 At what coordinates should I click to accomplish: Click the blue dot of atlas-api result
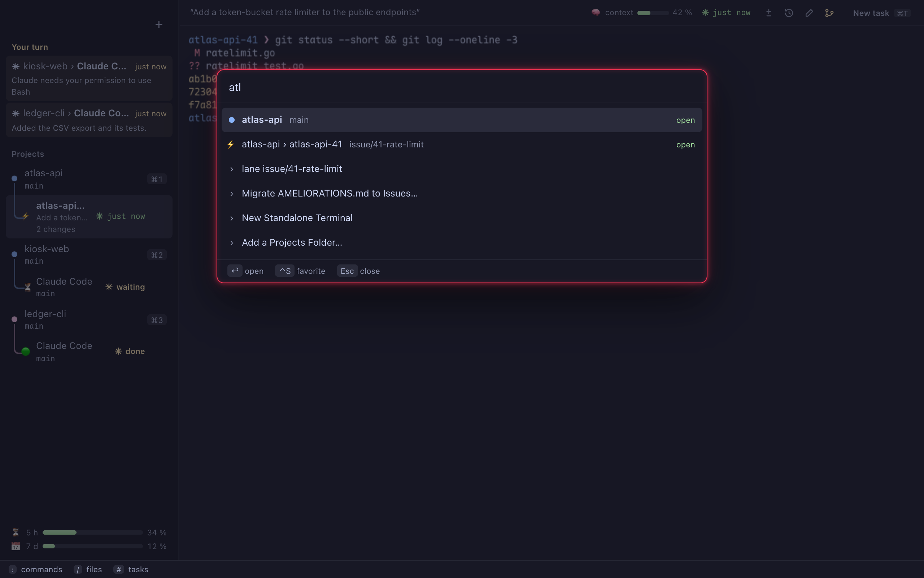231,120
